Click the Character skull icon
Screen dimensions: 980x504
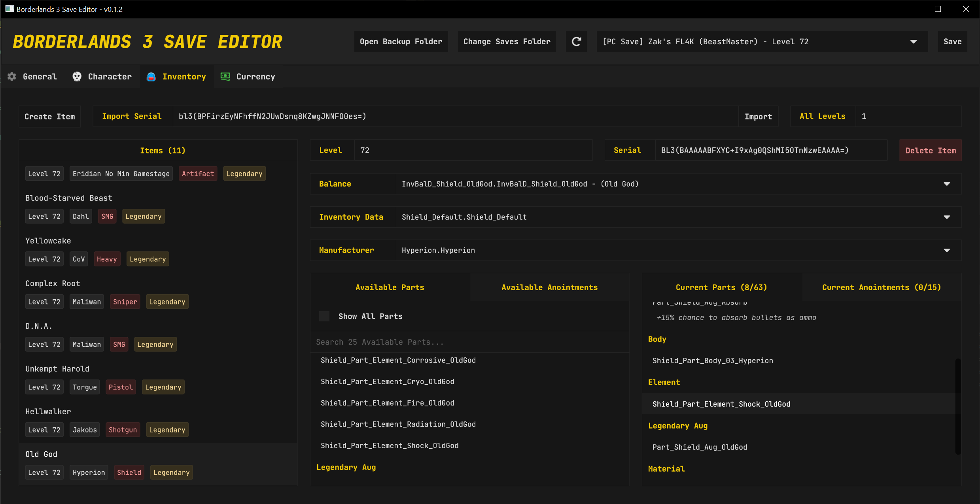tap(77, 77)
